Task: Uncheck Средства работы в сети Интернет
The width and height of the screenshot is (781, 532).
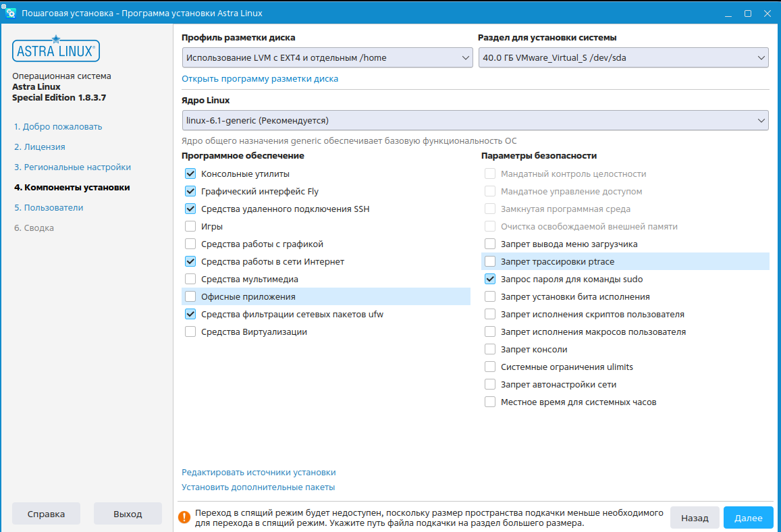Action: click(x=190, y=261)
